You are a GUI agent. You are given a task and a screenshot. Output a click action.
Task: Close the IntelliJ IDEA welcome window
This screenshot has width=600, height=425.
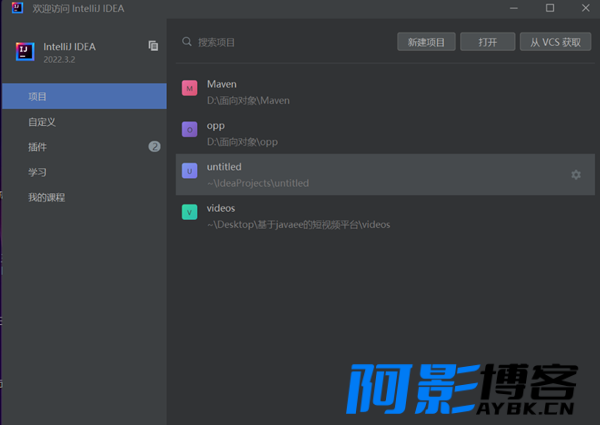(x=585, y=8)
